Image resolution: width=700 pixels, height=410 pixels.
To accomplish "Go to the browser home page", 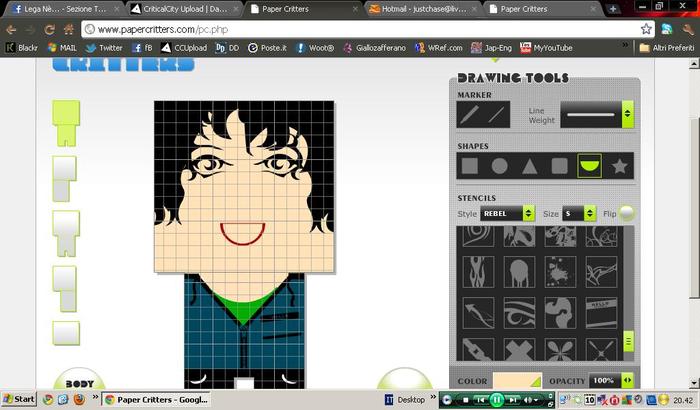I will coord(69,29).
